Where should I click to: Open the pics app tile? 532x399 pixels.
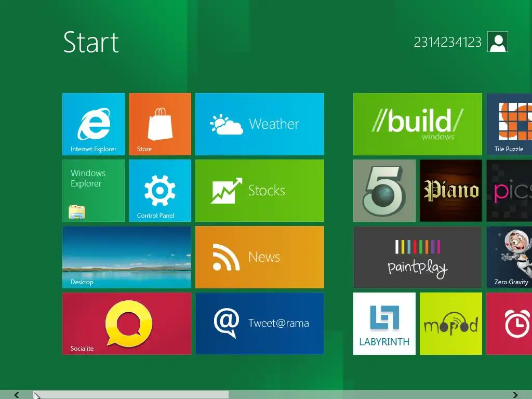(x=509, y=190)
